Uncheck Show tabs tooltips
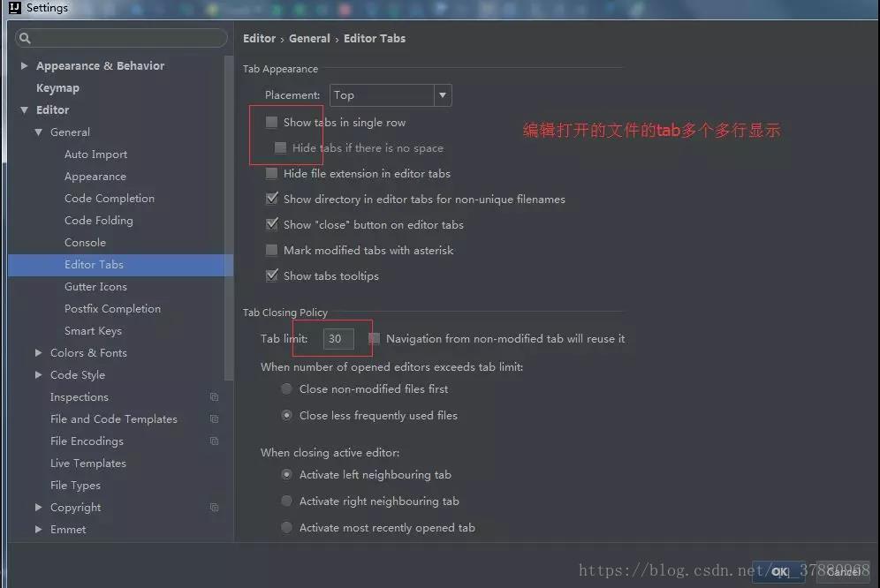880x588 pixels. click(x=271, y=275)
